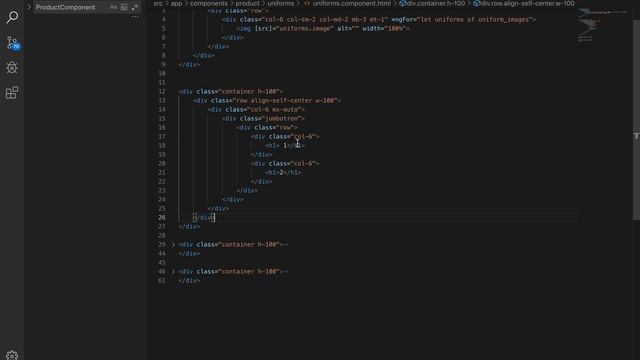Image resolution: width=640 pixels, height=360 pixels.
Task: Open the Extensions view
Action: pyautogui.click(x=12, y=93)
